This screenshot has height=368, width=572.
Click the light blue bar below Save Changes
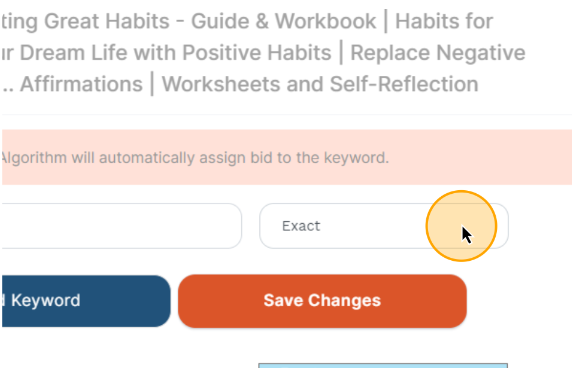pos(383,365)
